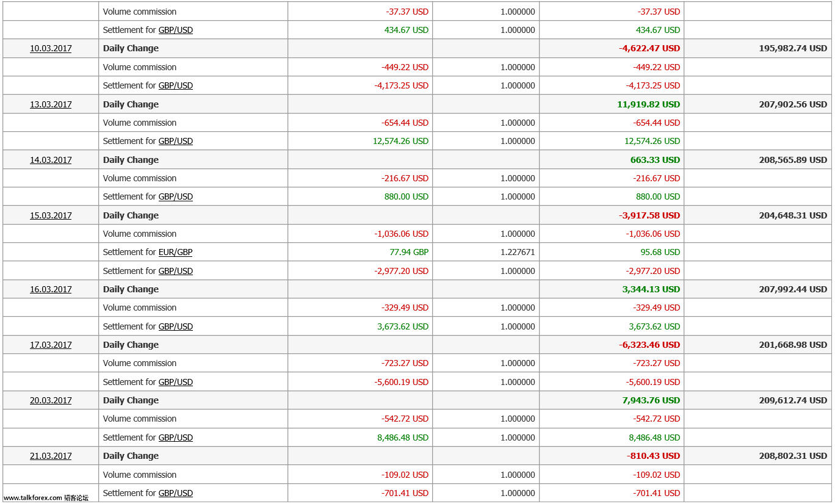
Task: Select the -1,036.06 USD amount in the second column
Action: coord(401,234)
